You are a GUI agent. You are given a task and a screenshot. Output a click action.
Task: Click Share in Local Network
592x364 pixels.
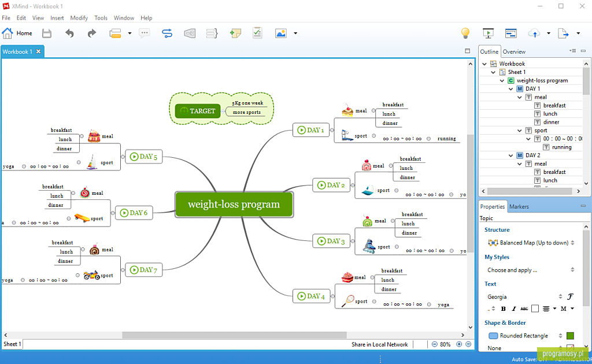(379, 344)
